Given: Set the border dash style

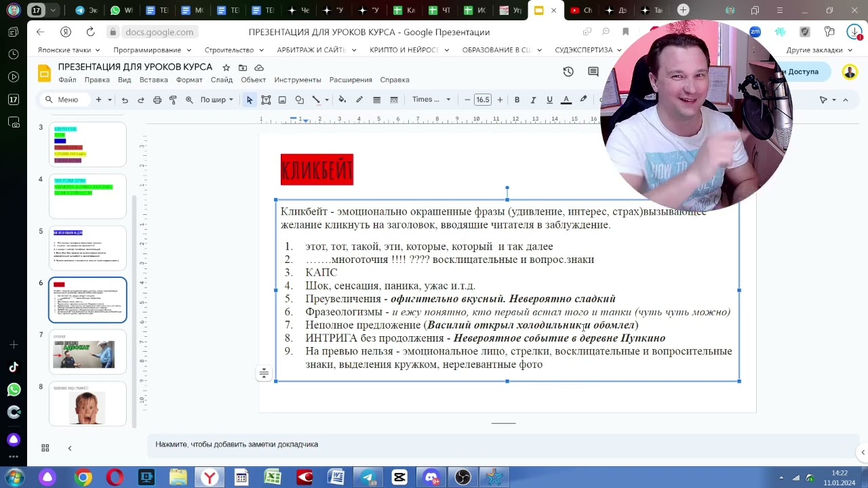Looking at the screenshot, I should (x=393, y=100).
